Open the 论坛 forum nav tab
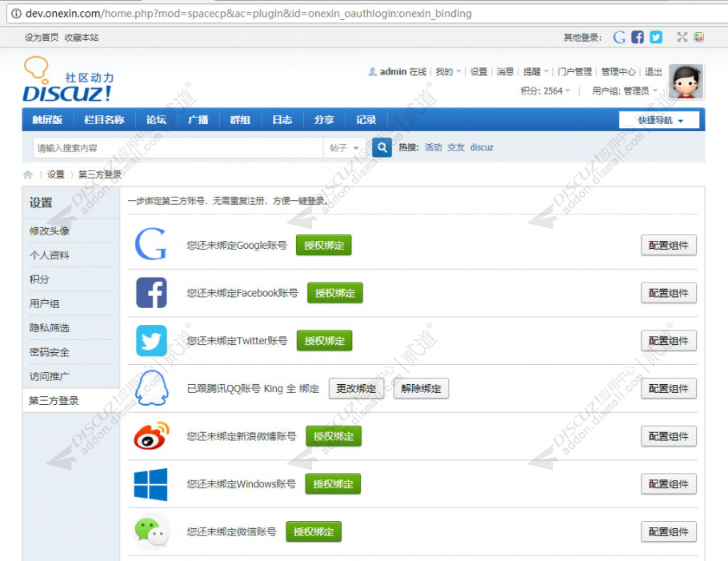Viewport: 728px width, 561px height. (156, 120)
